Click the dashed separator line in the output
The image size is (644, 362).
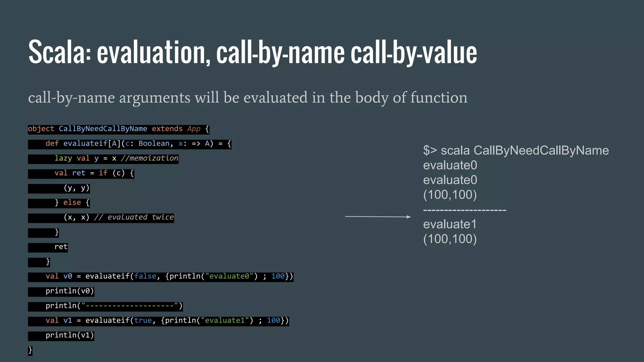[x=465, y=210]
